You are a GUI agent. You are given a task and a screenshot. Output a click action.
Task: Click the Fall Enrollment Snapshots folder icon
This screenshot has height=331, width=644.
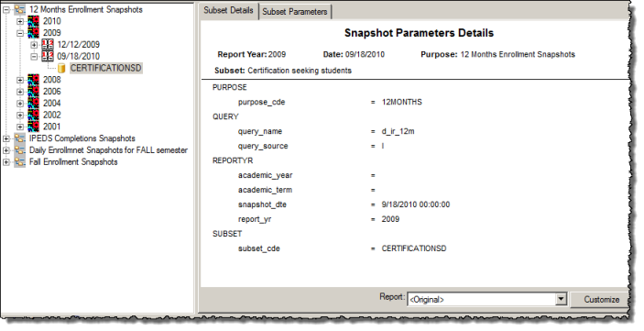tap(19, 162)
